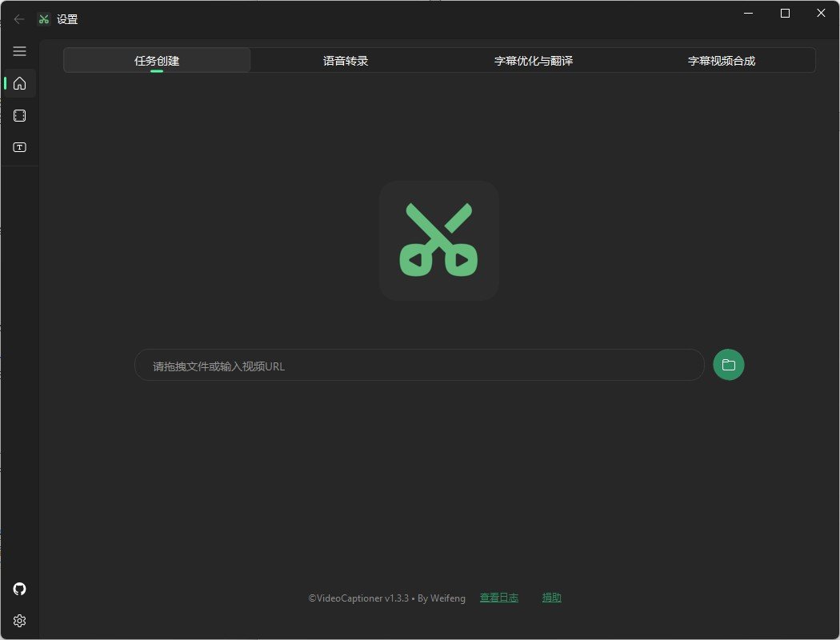The height and width of the screenshot is (640, 840).
Task: Go to the Home page icon in sidebar
Action: (x=20, y=83)
